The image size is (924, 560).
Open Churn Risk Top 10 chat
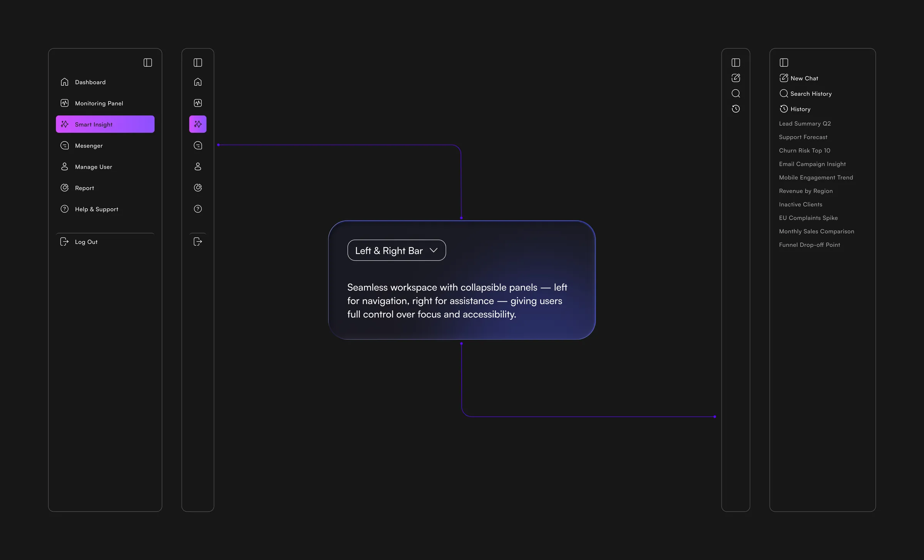pos(805,150)
